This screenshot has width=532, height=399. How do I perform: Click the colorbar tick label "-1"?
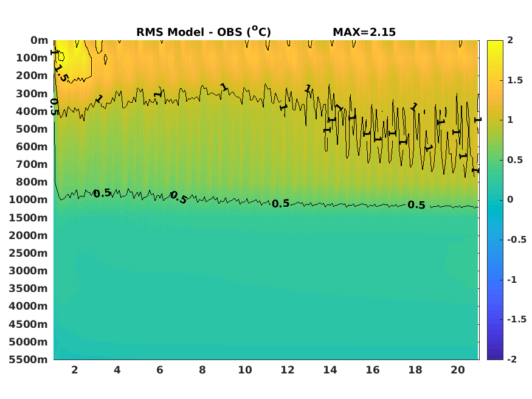[512, 280]
